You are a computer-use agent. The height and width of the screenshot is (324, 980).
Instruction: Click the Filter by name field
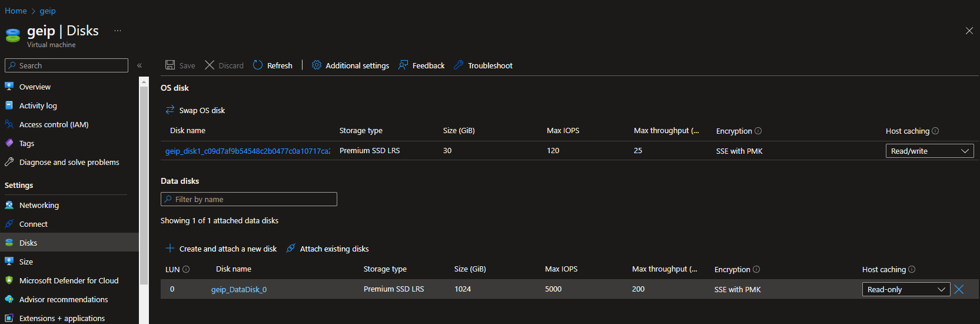[249, 199]
